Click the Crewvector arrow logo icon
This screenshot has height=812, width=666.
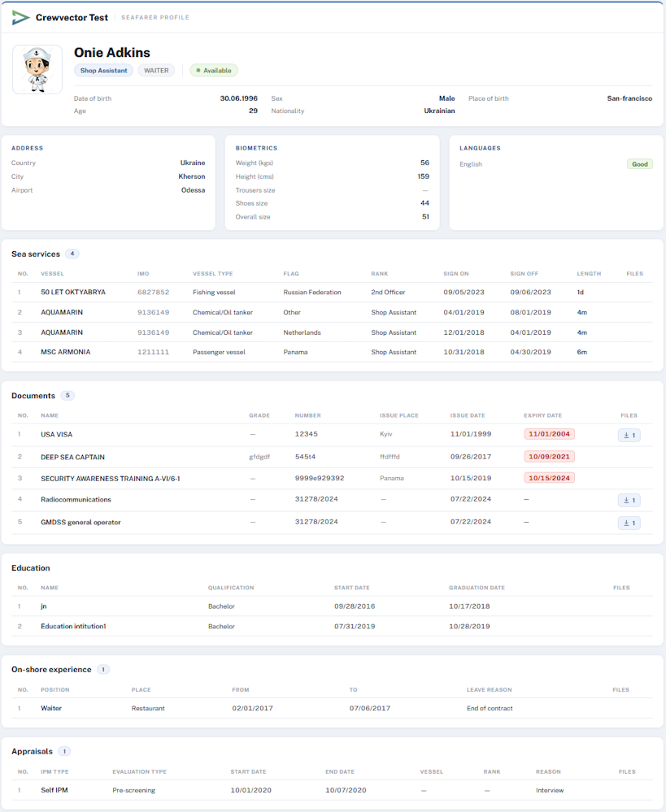coord(20,18)
